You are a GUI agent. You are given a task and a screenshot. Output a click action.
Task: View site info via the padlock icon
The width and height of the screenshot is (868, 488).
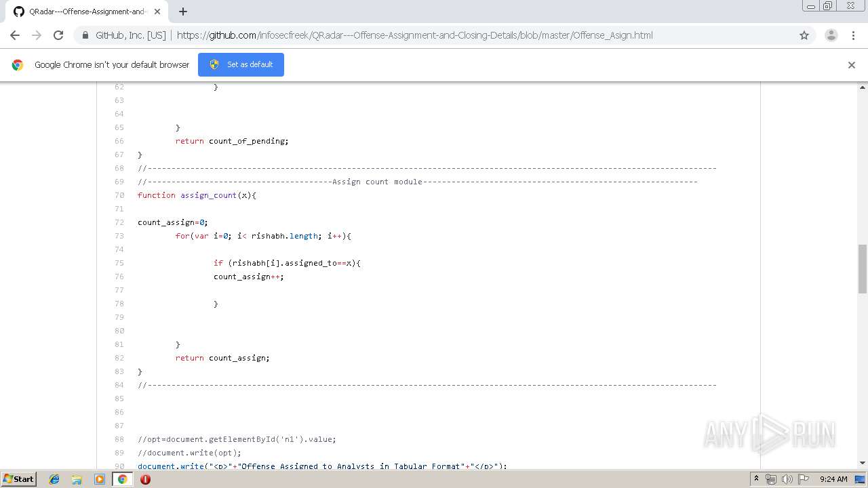(85, 35)
